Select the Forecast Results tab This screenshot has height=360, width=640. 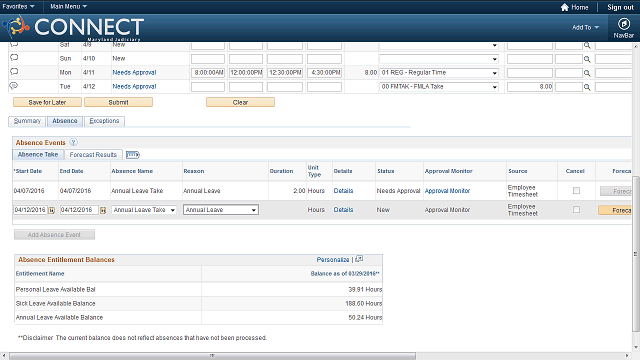(x=93, y=155)
